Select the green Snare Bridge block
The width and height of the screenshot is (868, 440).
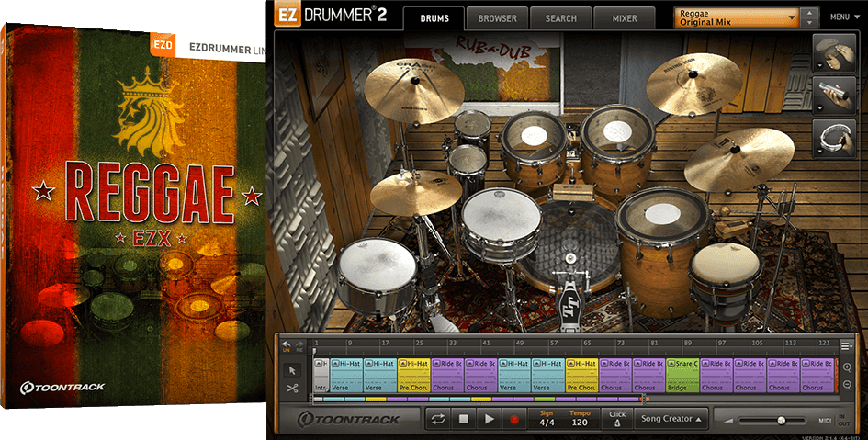pos(682,376)
